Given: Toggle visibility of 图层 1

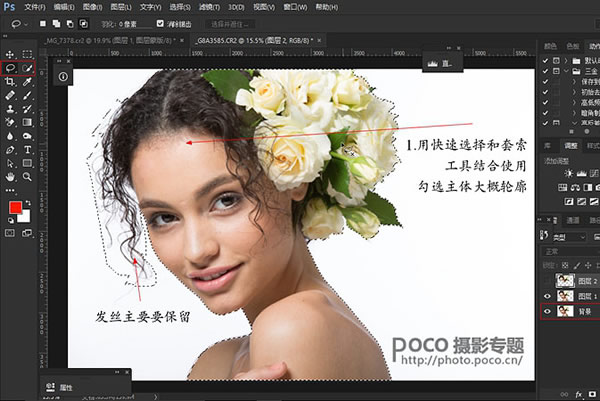Looking at the screenshot, I should 545,297.
